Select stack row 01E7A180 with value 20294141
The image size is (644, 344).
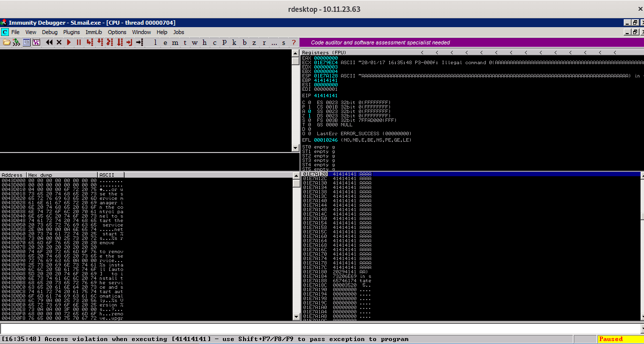point(471,272)
